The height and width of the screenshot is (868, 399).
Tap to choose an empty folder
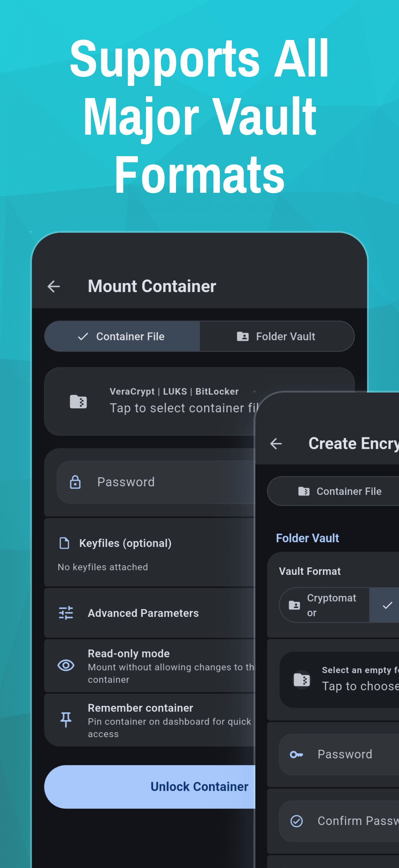(x=339, y=680)
